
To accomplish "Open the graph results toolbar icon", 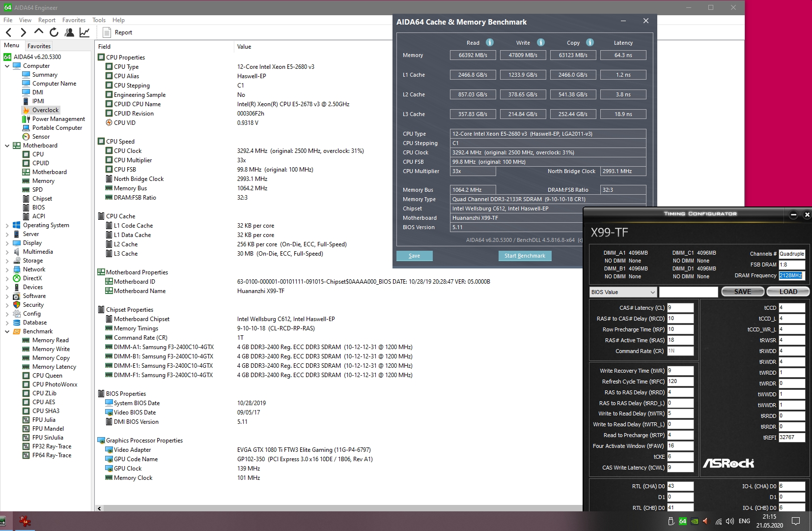I will click(x=84, y=32).
